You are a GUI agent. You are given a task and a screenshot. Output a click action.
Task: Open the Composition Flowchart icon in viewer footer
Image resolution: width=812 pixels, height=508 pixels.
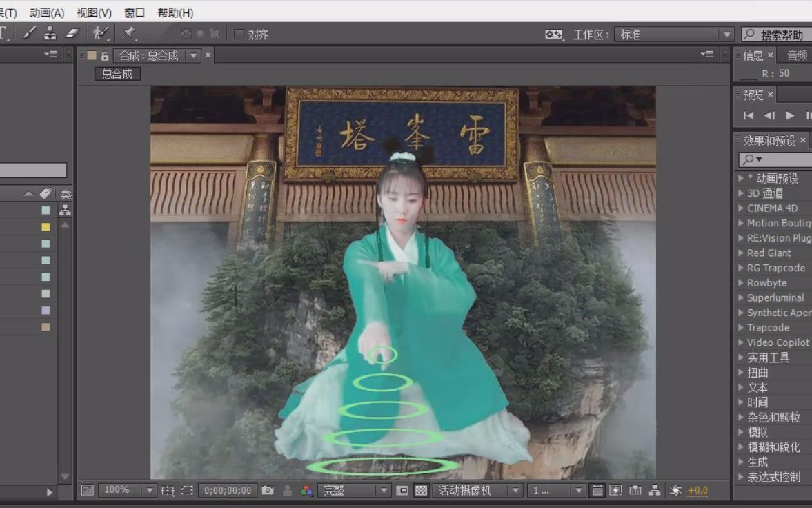point(655,490)
